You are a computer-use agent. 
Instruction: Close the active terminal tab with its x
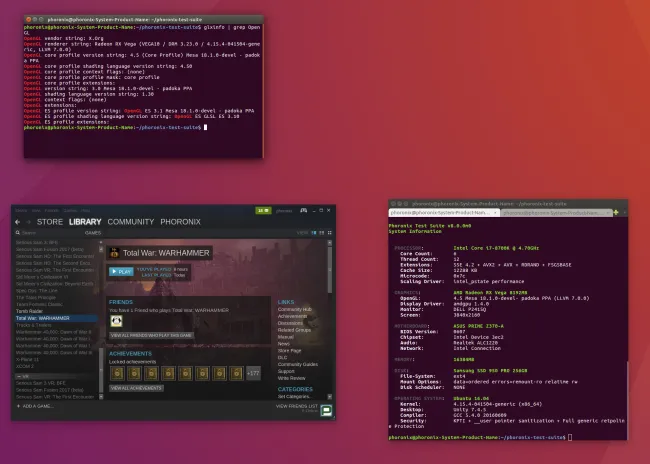point(495,213)
